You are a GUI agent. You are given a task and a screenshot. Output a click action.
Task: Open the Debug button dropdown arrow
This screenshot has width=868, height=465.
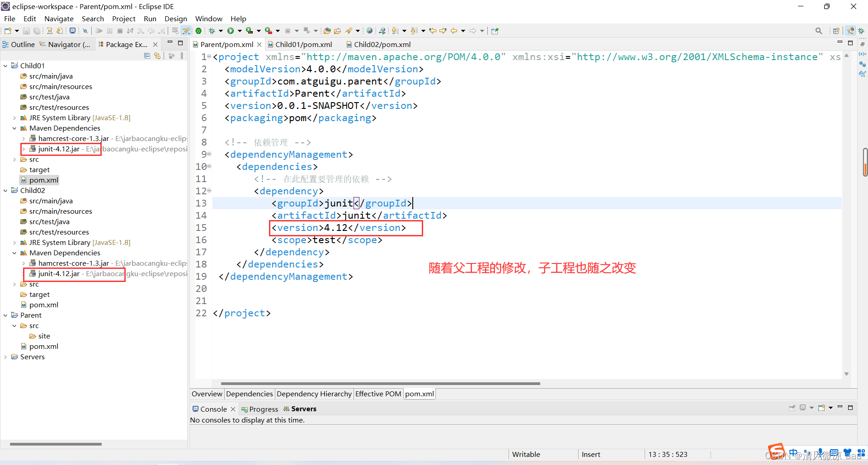coord(221,31)
